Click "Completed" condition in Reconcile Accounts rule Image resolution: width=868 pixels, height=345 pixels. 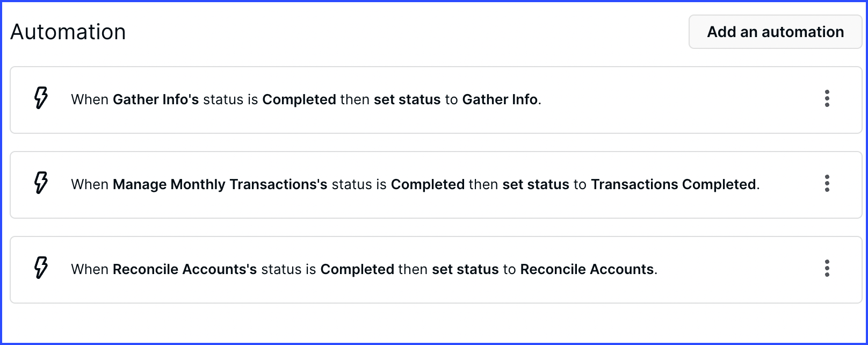[x=357, y=269]
